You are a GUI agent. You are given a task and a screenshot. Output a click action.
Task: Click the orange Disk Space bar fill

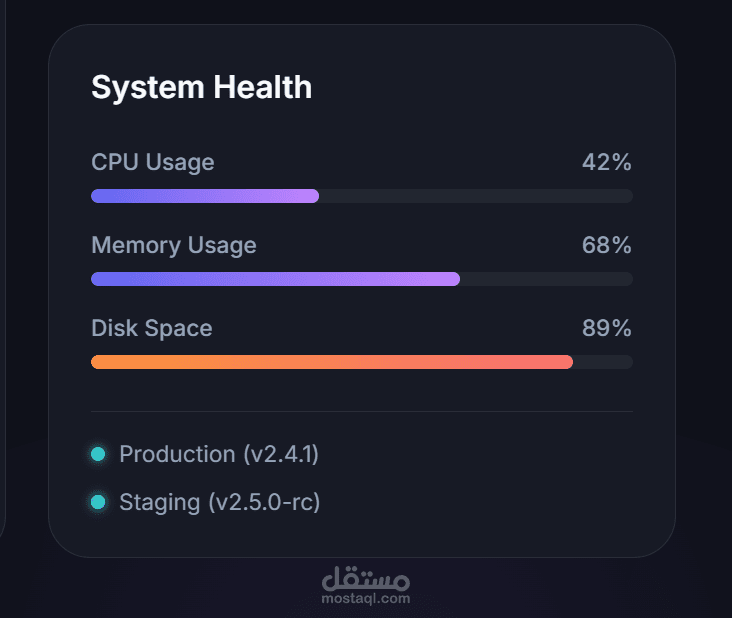[331, 362]
